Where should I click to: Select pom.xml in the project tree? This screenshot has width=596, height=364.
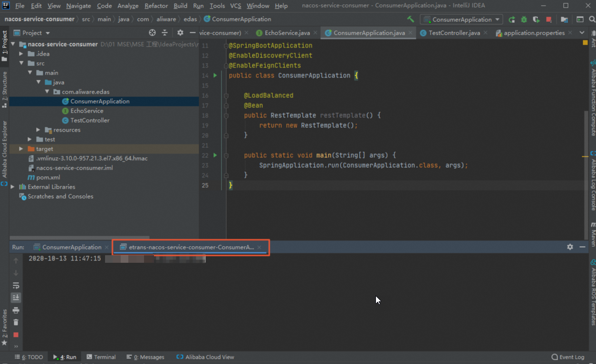click(x=48, y=177)
